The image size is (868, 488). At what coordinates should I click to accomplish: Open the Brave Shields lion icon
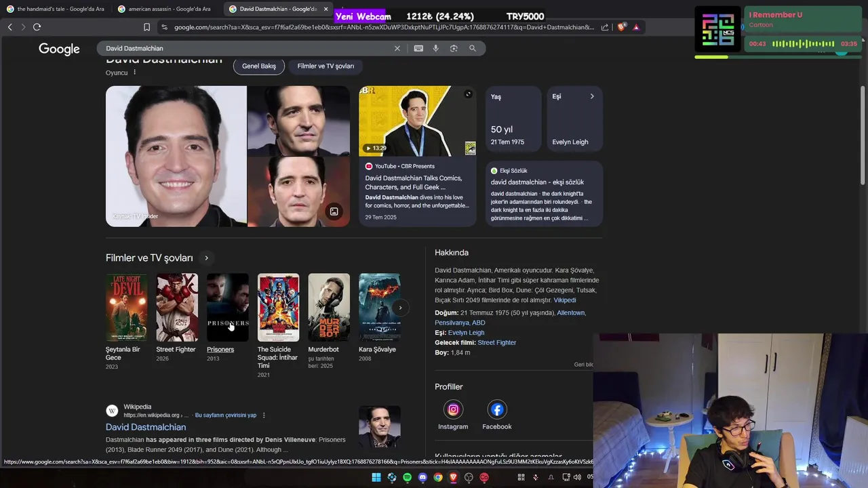[x=622, y=27]
